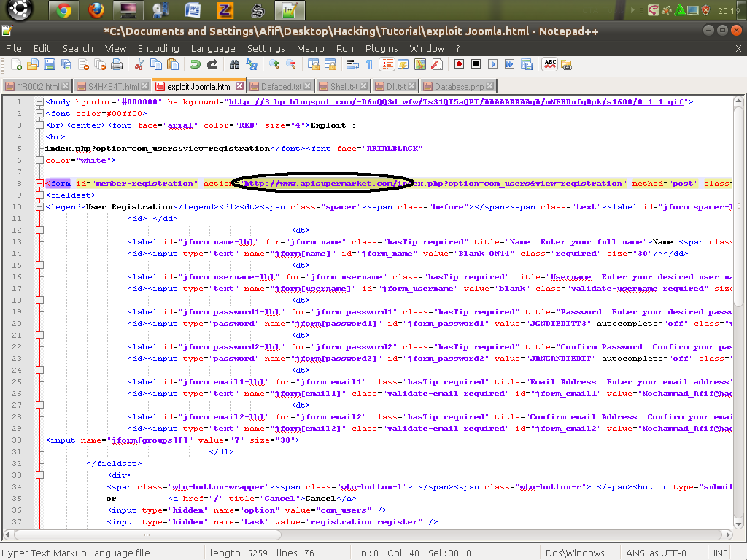Switch to the ~R00t2.html tab
Viewport: 747px width, 560px height.
(37, 86)
